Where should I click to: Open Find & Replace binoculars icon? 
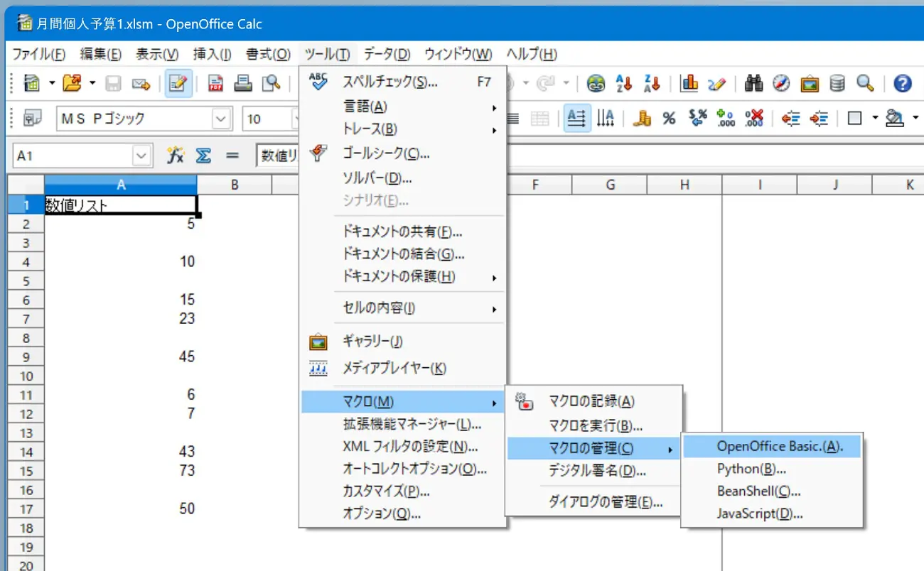click(753, 83)
